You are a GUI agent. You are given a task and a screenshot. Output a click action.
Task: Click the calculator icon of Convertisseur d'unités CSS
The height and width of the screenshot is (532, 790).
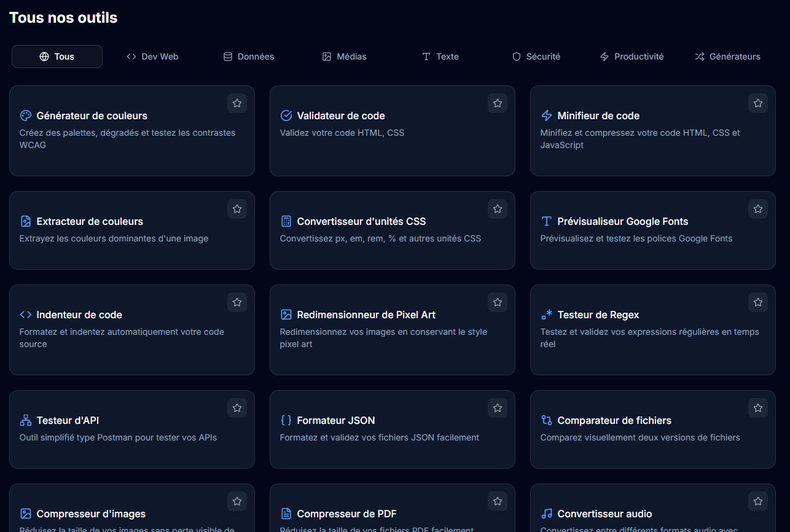tap(286, 221)
